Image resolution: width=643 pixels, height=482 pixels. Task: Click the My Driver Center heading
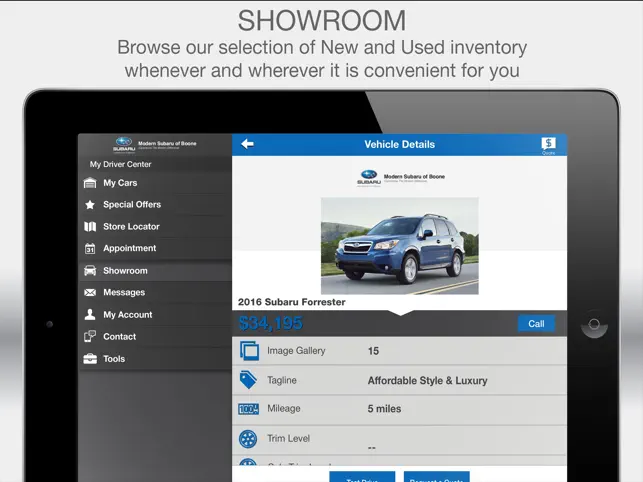tap(121, 164)
